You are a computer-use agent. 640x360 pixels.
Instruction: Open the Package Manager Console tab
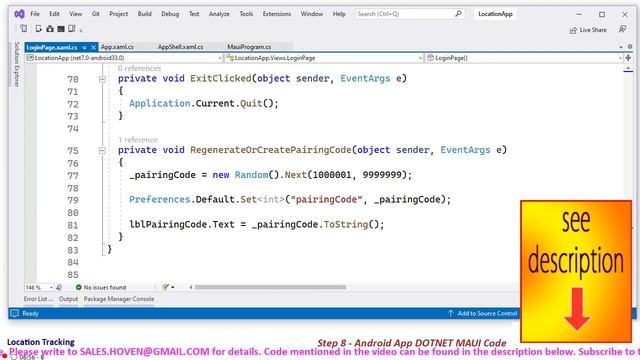(119, 299)
